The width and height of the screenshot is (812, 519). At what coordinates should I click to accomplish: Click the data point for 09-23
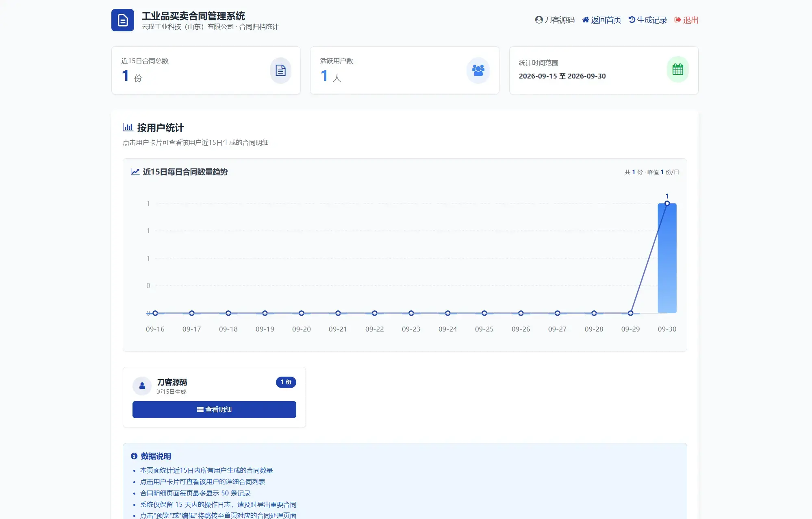click(411, 313)
